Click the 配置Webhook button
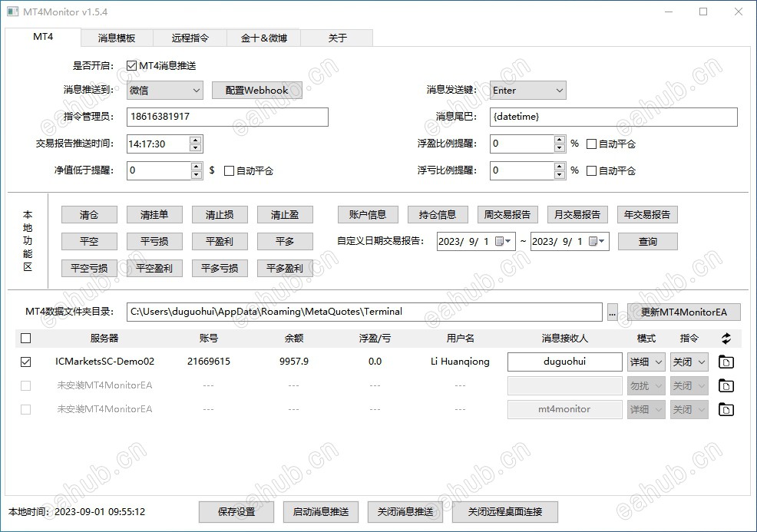 pyautogui.click(x=256, y=90)
